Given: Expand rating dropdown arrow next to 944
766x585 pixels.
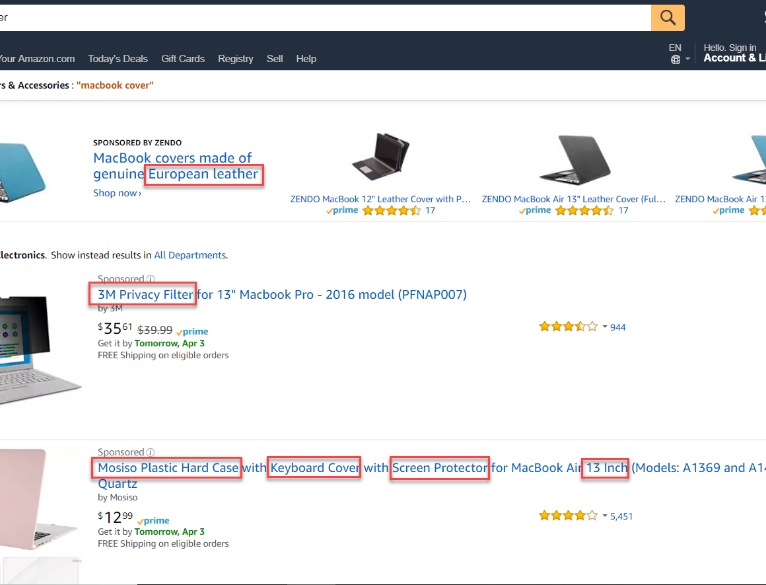Looking at the screenshot, I should pos(604,327).
